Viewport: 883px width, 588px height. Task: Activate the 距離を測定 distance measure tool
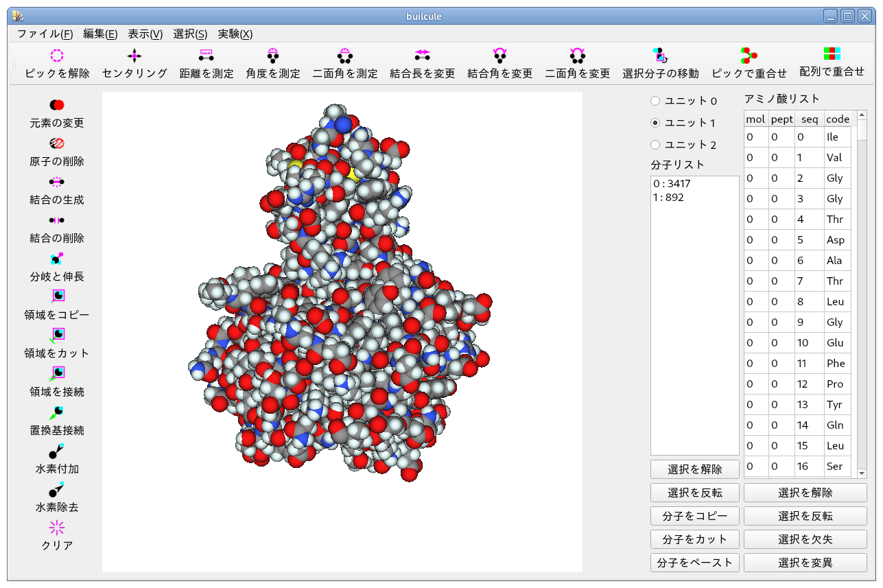point(206,56)
